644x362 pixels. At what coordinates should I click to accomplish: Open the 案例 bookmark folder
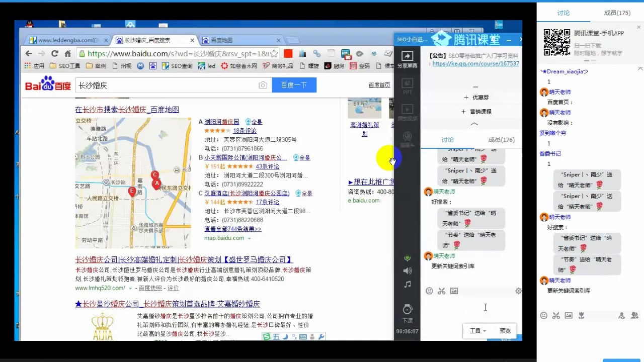96,66
